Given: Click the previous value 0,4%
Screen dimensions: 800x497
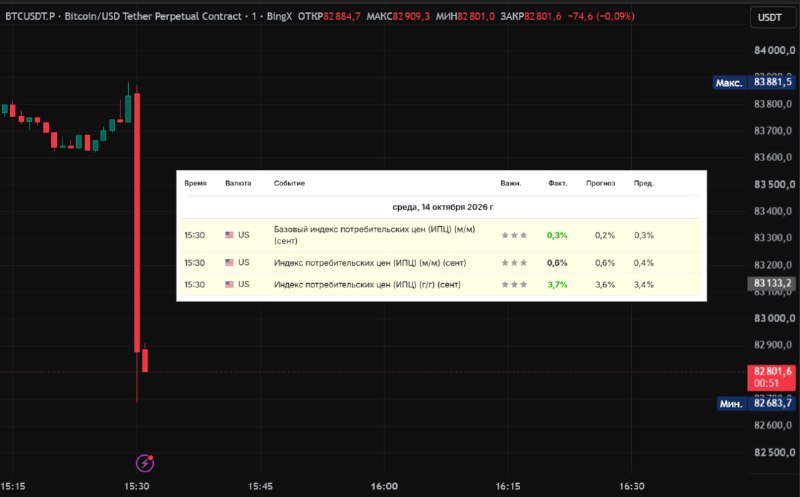Looking at the screenshot, I should [x=644, y=263].
